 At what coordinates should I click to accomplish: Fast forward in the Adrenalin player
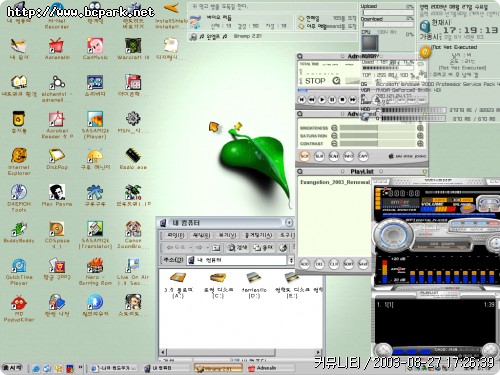pyautogui.click(x=352, y=99)
